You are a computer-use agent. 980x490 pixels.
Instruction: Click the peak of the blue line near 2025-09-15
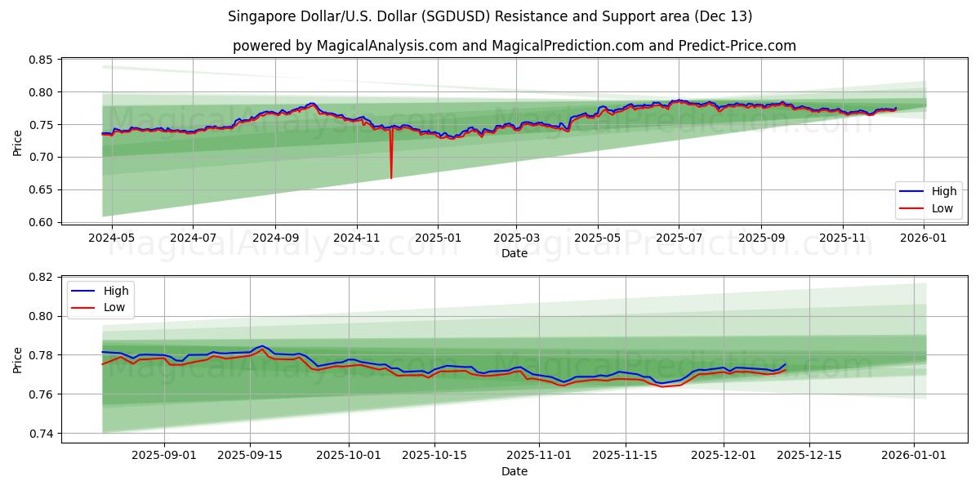[261, 346]
